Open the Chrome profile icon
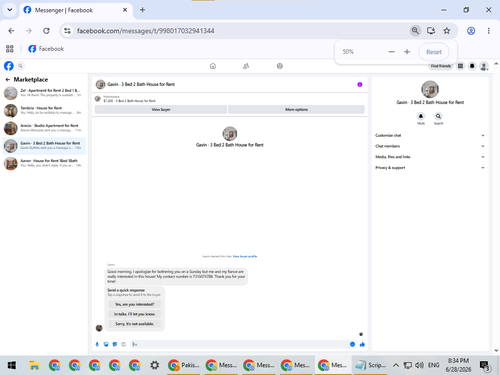 pyautogui.click(x=471, y=31)
